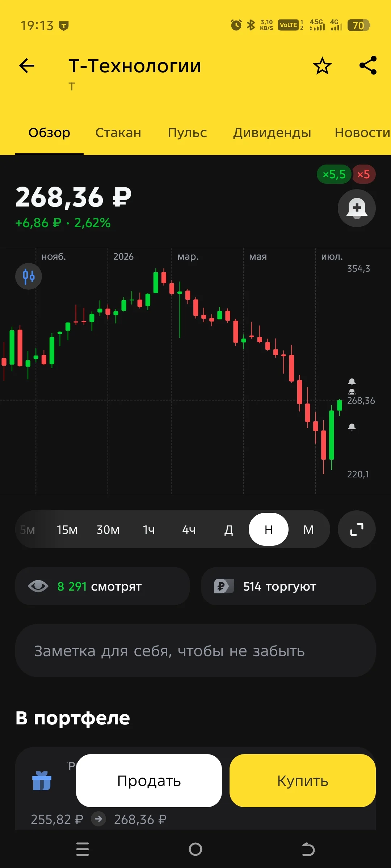The height and width of the screenshot is (868, 391).
Task: Tap the 255,82 ₽ purchase price
Action: pyautogui.click(x=57, y=819)
